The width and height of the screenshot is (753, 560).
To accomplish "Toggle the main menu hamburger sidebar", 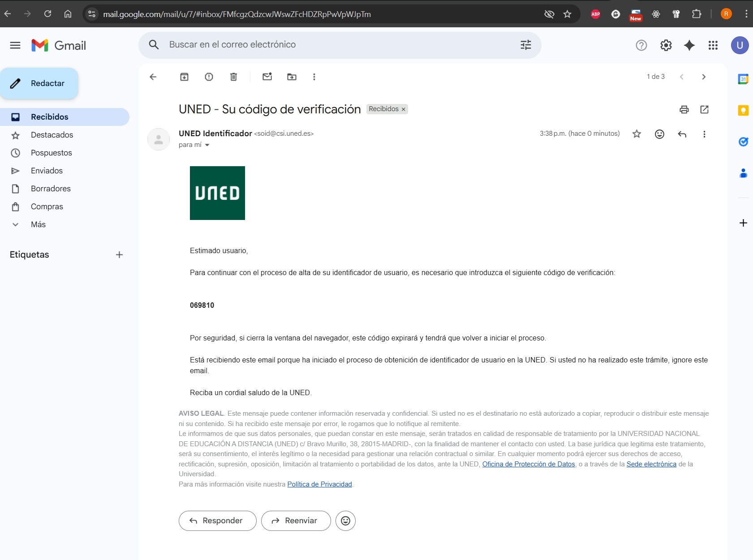I will (x=15, y=45).
